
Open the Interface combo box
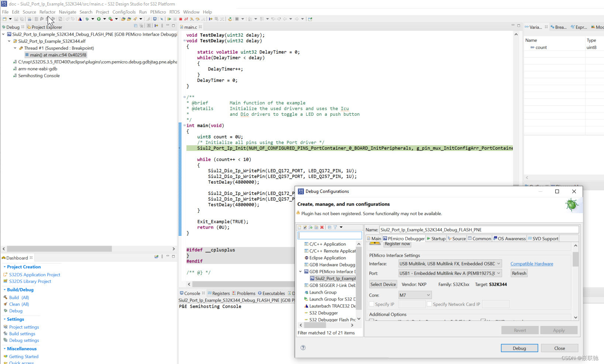tap(450, 264)
